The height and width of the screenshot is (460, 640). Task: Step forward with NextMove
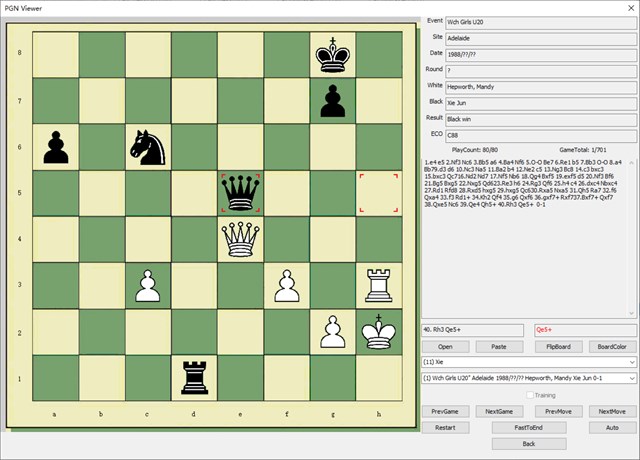[x=612, y=411]
